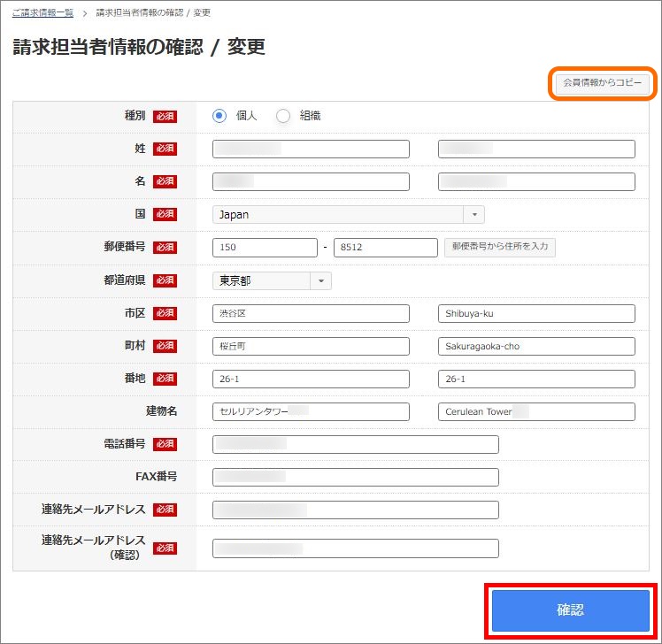Click the second 姓 input field
Viewport: 662px width, 644px height.
[x=536, y=149]
